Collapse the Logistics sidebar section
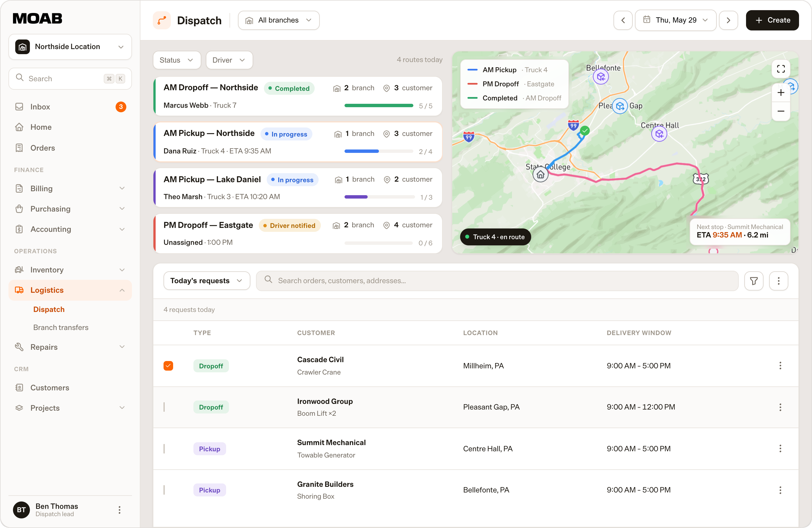 pyautogui.click(x=70, y=290)
